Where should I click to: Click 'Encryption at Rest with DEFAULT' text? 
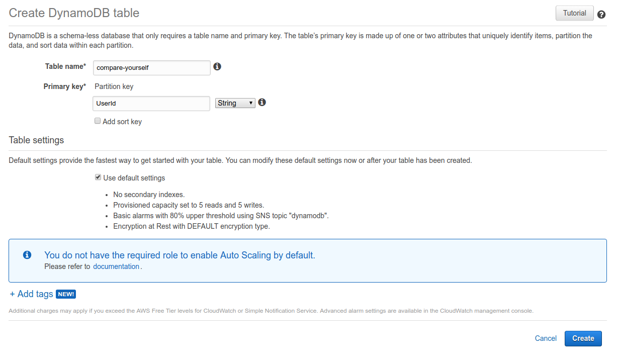[x=192, y=226]
